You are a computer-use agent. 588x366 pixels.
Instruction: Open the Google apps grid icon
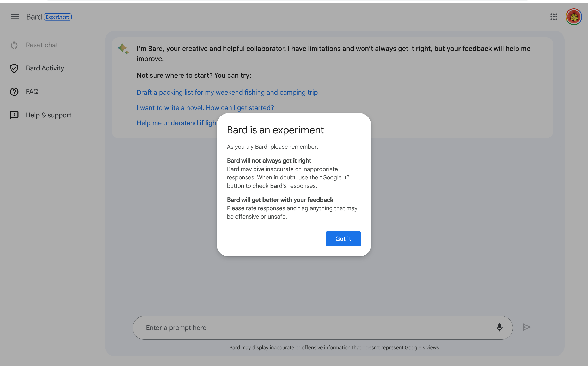pos(554,17)
